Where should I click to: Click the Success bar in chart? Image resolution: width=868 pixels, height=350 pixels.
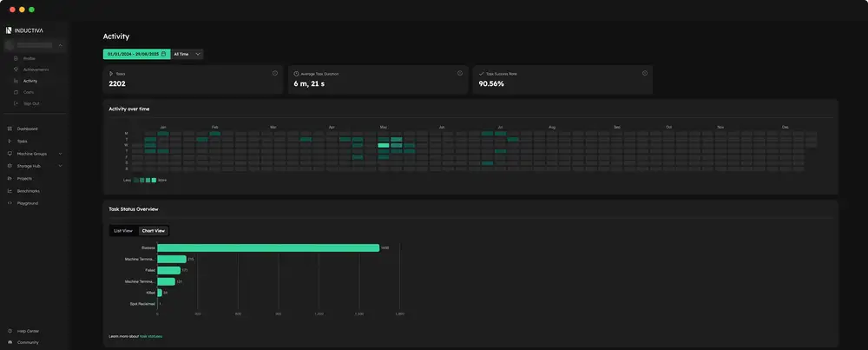[x=267, y=248]
